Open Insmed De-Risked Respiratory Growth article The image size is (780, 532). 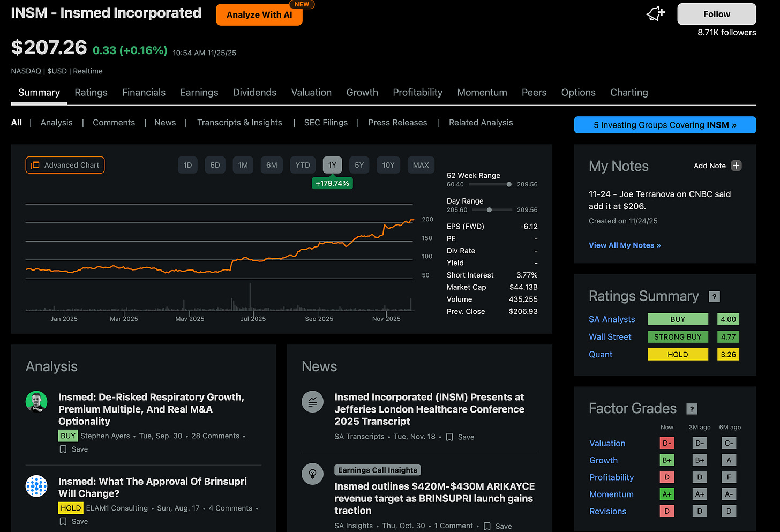pyautogui.click(x=151, y=409)
